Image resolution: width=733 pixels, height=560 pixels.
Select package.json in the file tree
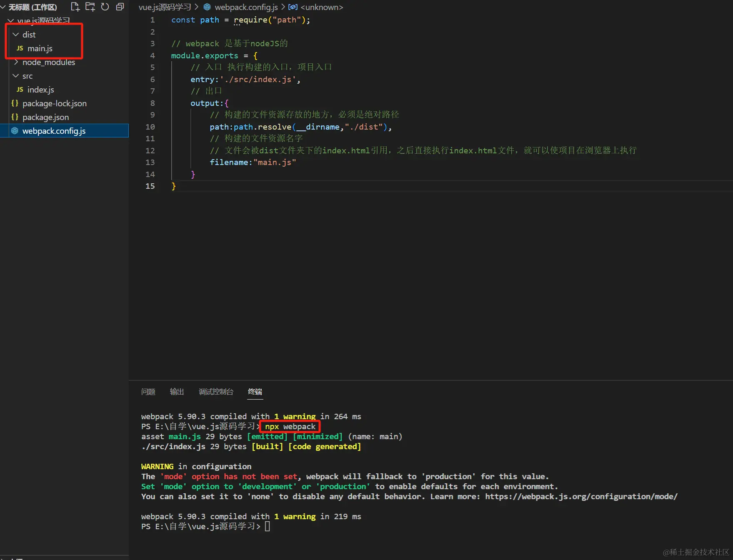click(x=45, y=117)
